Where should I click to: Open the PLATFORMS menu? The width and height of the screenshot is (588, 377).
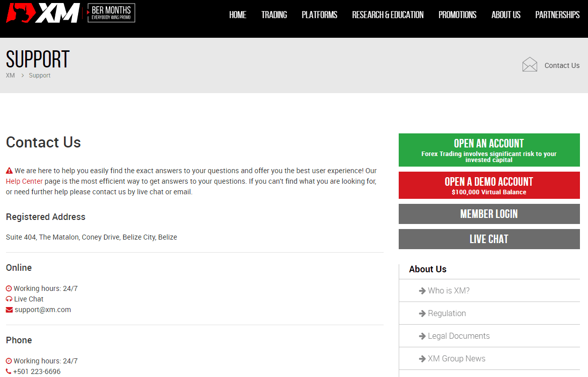pos(319,15)
